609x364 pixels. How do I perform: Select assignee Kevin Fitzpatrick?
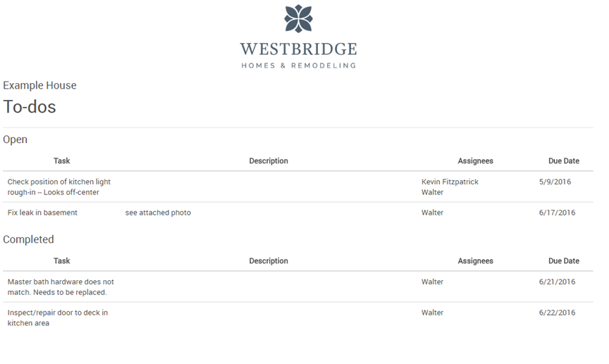pos(450,182)
